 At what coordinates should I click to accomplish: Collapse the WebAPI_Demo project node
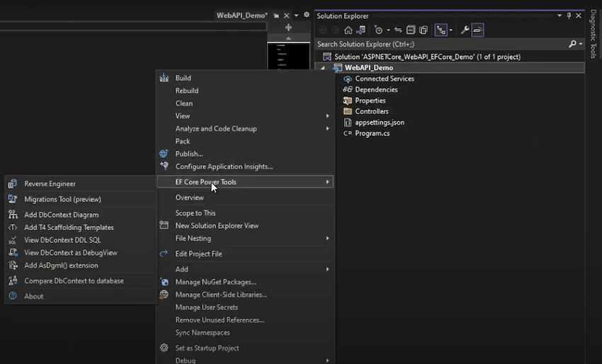click(323, 68)
